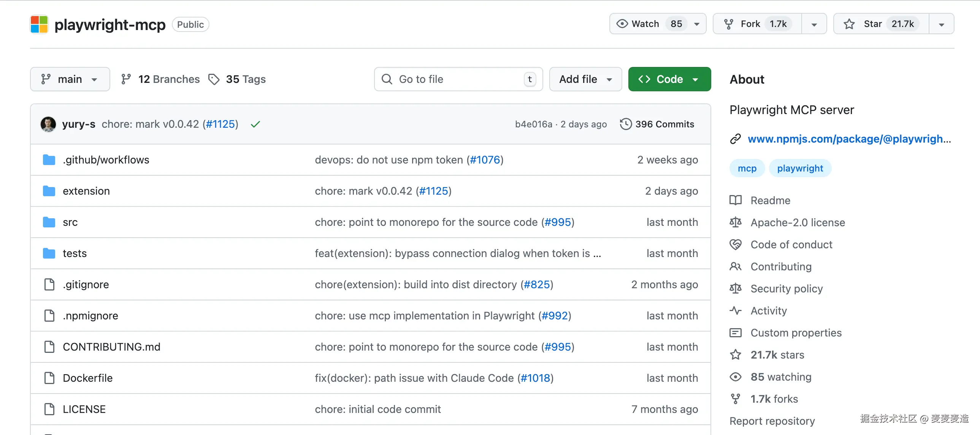
Task: Expand the green Code dropdown
Action: point(669,79)
